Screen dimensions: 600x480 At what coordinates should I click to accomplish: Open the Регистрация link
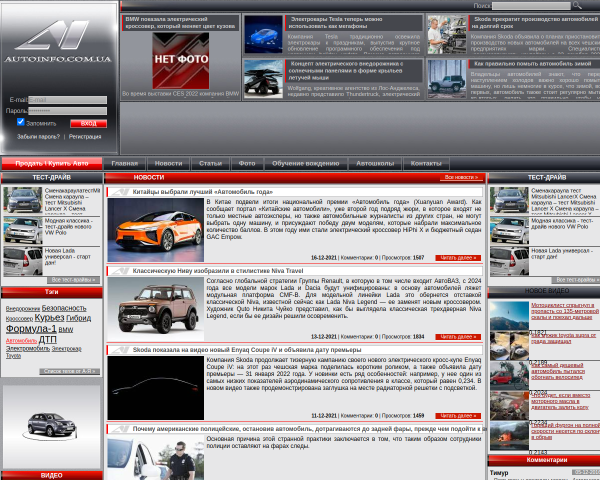(x=85, y=137)
